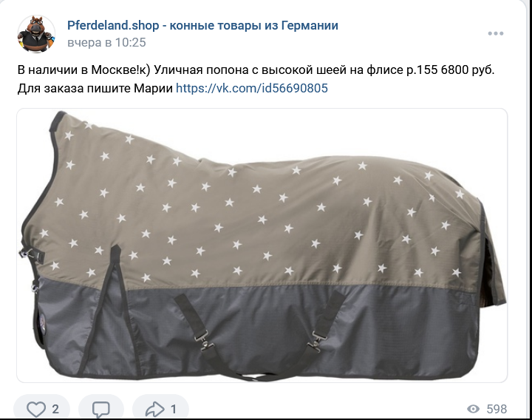Open the starred horse blanket photo
The width and height of the screenshot is (532, 420).
click(262, 245)
